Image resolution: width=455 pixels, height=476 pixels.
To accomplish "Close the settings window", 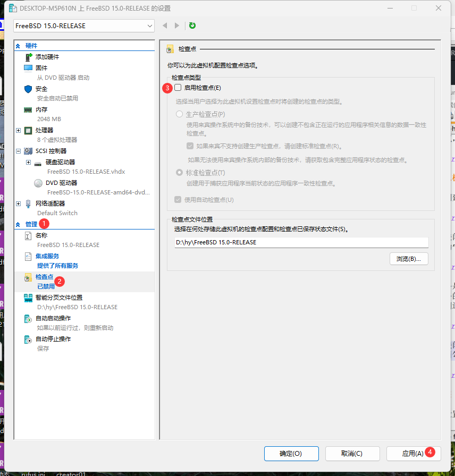I will 439,8.
